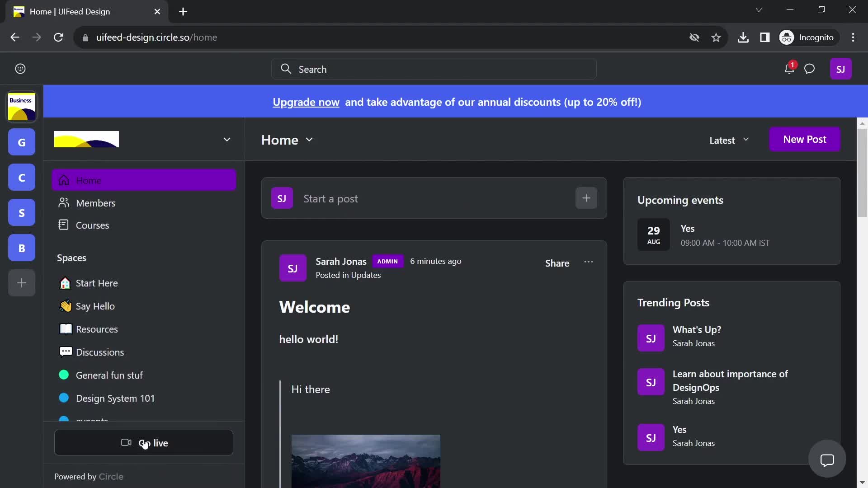
Task: Click the Share button on Sarah's post
Action: [556, 263]
